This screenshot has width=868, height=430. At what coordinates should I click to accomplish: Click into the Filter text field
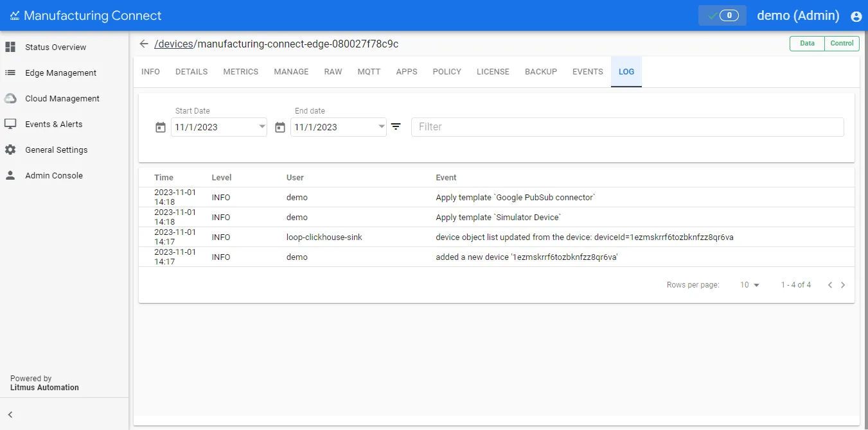pos(628,127)
